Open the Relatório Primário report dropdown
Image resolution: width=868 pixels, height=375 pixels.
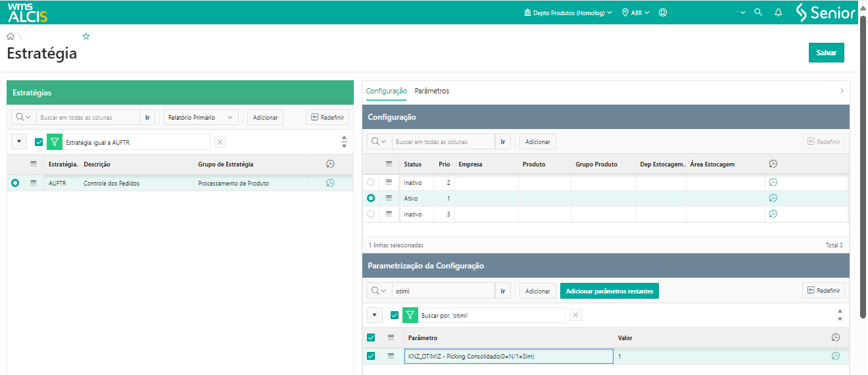point(201,117)
